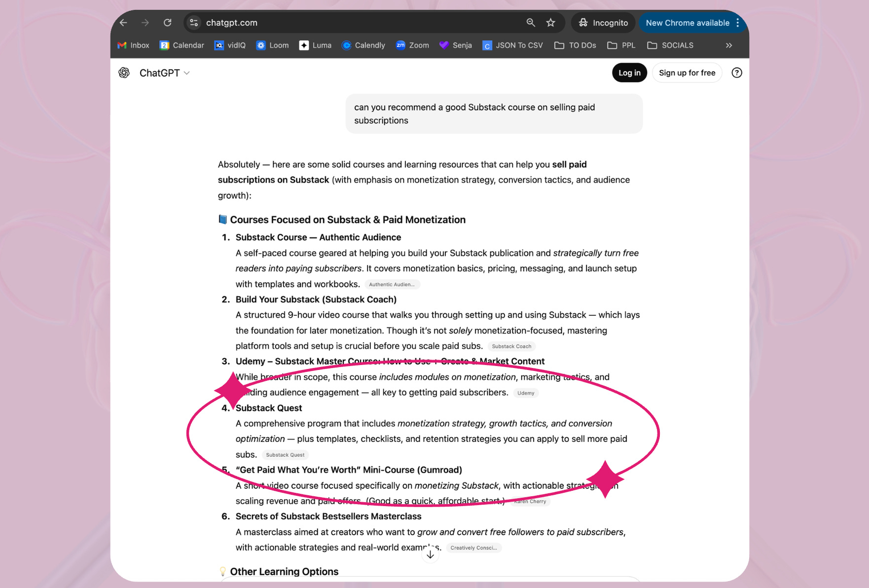Click 'Substack Course — Authentic Audience' title
The height and width of the screenshot is (588, 869).
click(318, 238)
